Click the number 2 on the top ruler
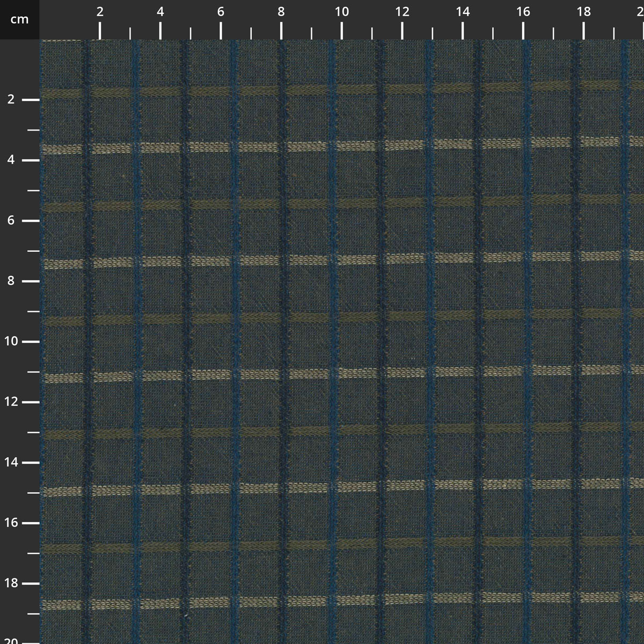Viewport: 644px width, 644px height. (x=100, y=12)
